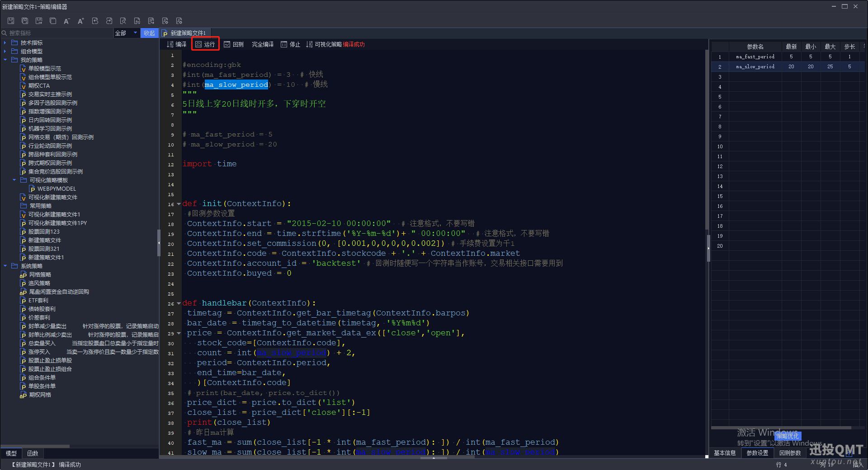The image size is (868, 470).
Task: Click the strategy tree horizontal scrollbar
Action: click(35, 446)
